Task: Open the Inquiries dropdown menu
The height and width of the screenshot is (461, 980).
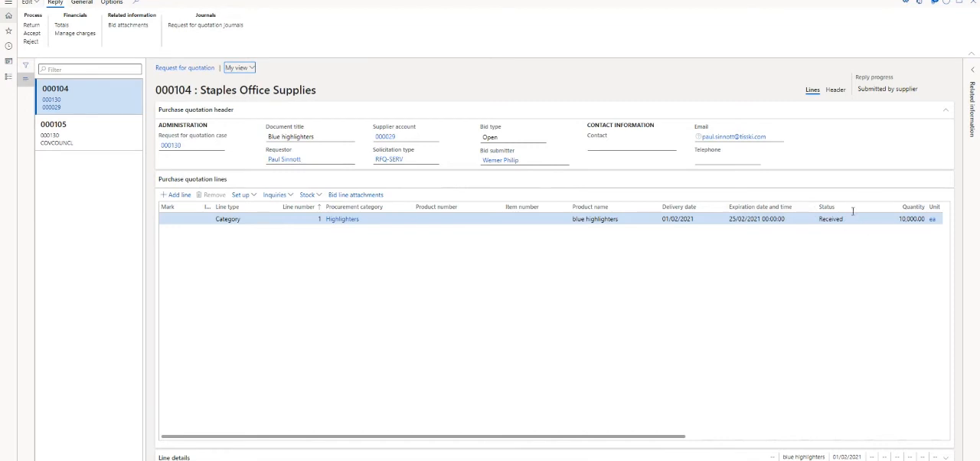Action: pos(278,195)
